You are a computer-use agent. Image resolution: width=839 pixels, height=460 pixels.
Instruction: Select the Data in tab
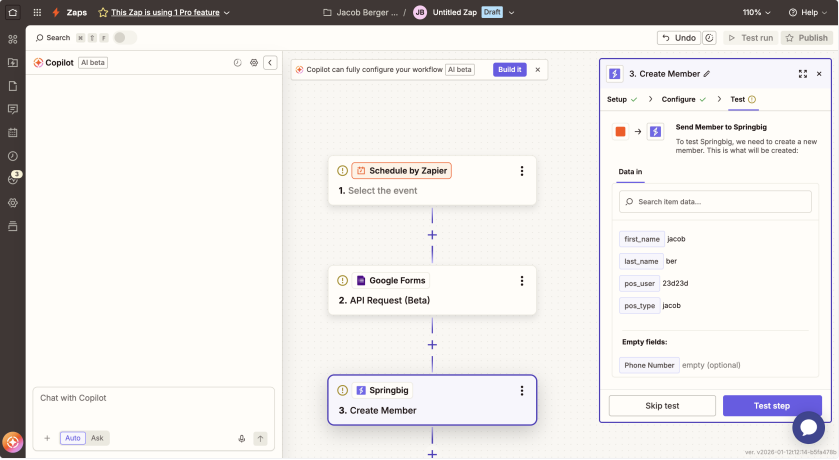630,172
